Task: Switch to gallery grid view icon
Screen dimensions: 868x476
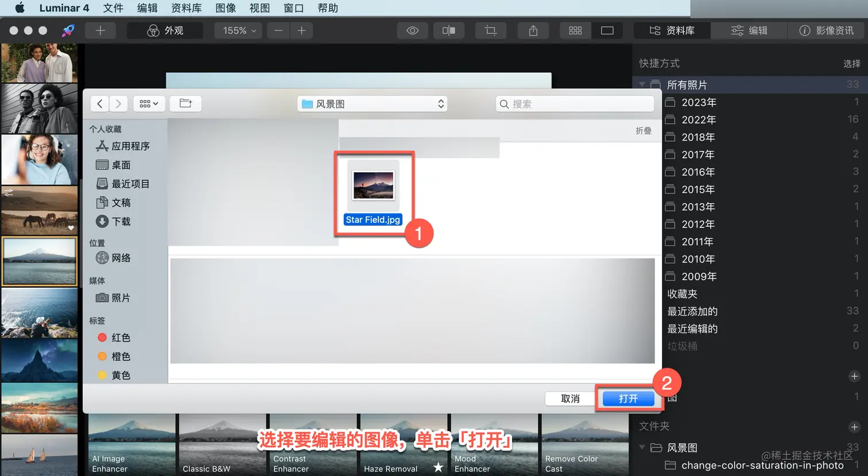Action: point(575,30)
